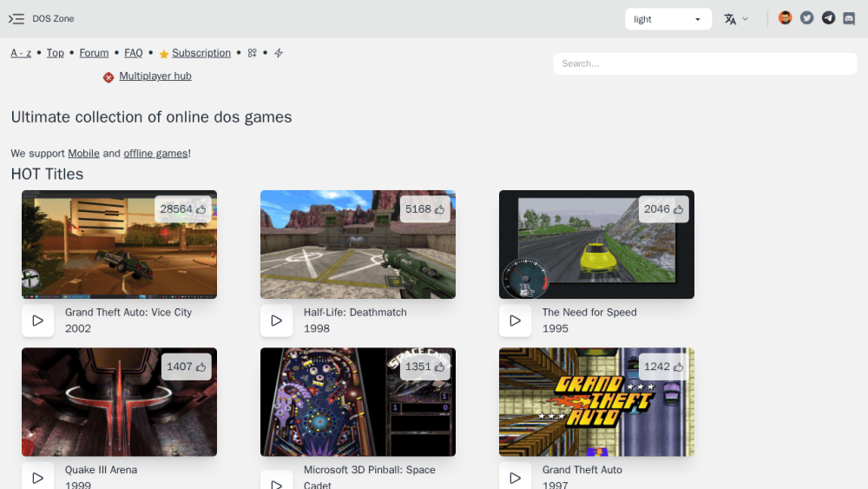This screenshot has height=489, width=868.
Task: Like Half-Life via the 5168 thumbs-up
Action: click(439, 209)
